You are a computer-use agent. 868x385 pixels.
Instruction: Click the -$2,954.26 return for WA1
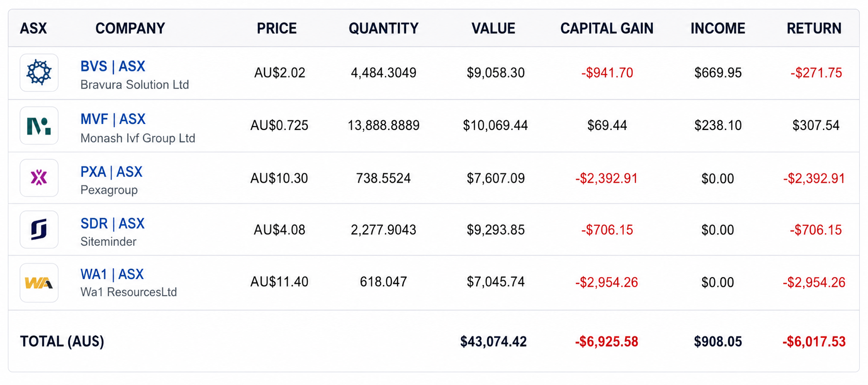pos(814,282)
